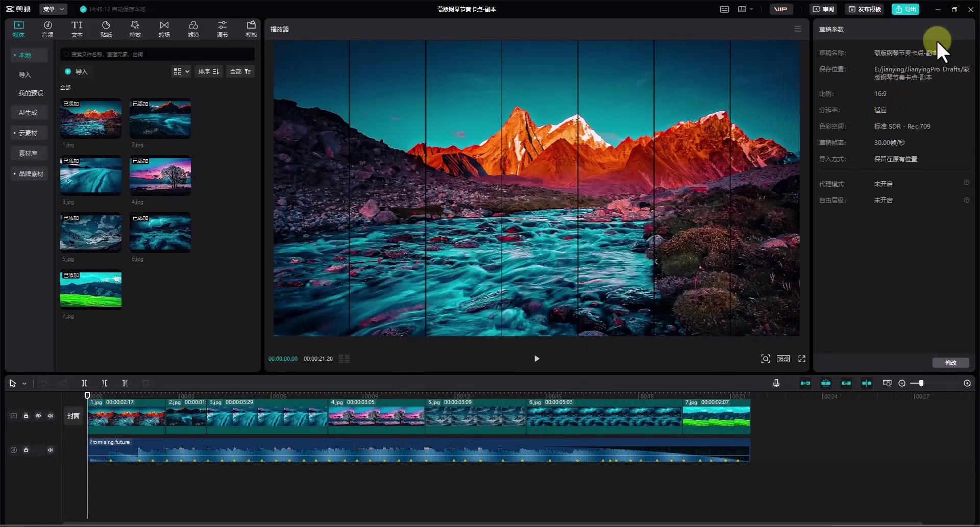Toggle auto snapping
Screen dimensions: 980x527
coord(826,383)
